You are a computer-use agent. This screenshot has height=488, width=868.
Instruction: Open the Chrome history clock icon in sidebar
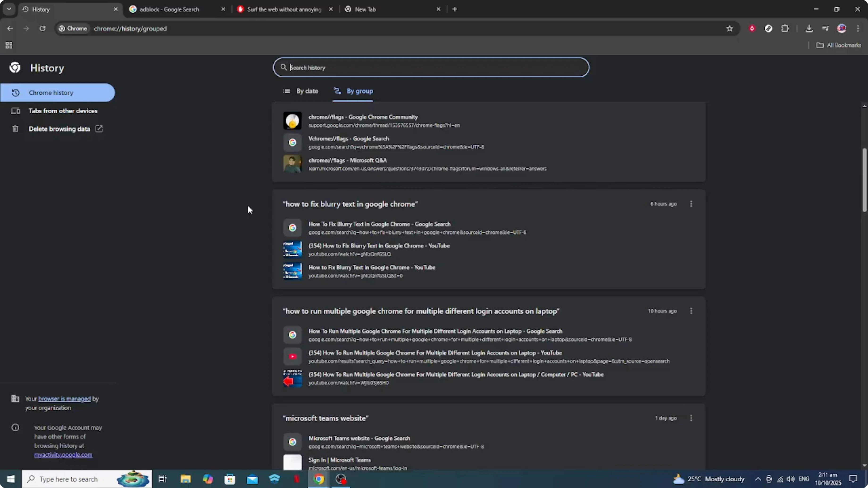point(16,93)
